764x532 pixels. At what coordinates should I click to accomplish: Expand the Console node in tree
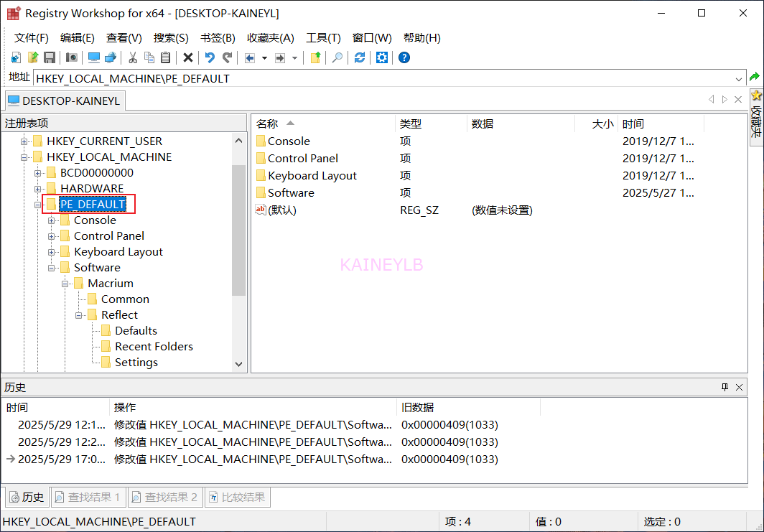point(51,220)
